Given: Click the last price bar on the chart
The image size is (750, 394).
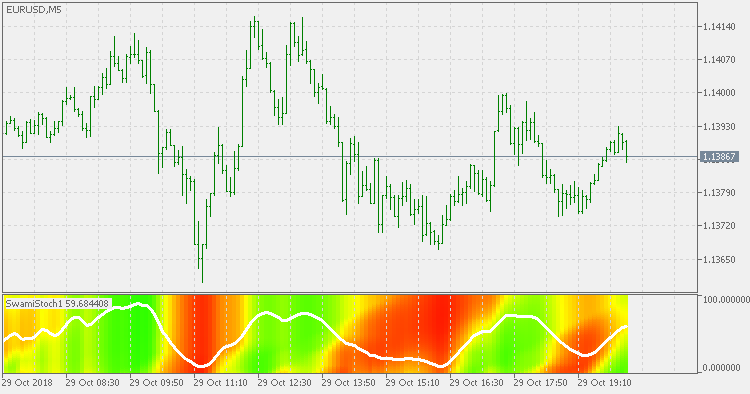Looking at the screenshot, I should [x=626, y=151].
